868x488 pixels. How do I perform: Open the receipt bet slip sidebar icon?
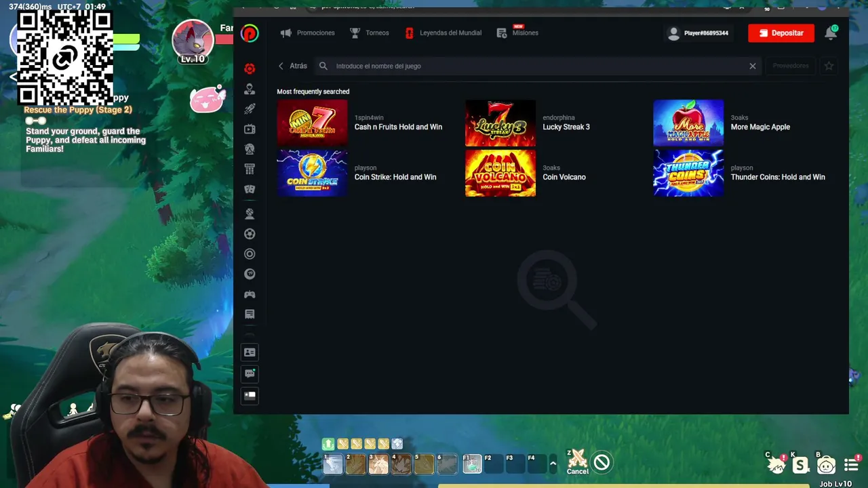(250, 314)
